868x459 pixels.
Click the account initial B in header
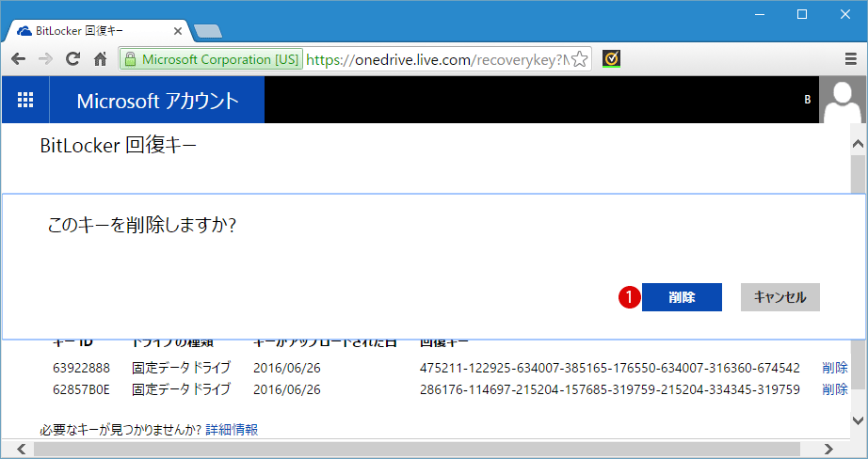point(807,100)
